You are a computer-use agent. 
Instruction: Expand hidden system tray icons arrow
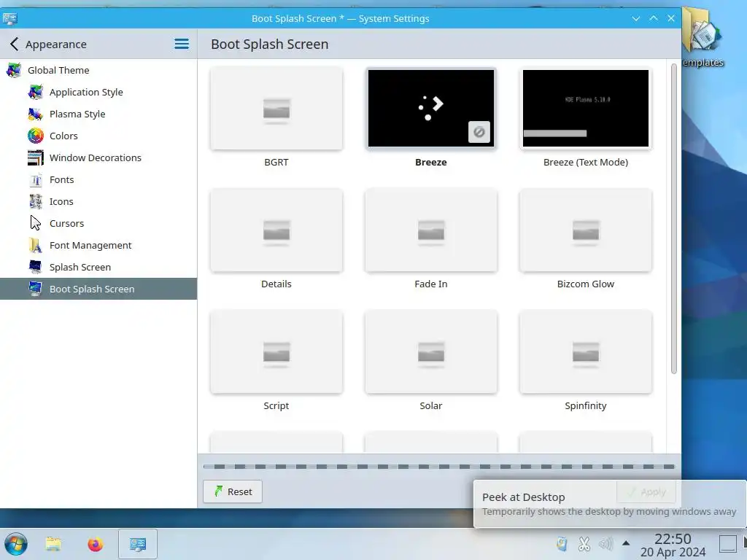click(x=626, y=543)
